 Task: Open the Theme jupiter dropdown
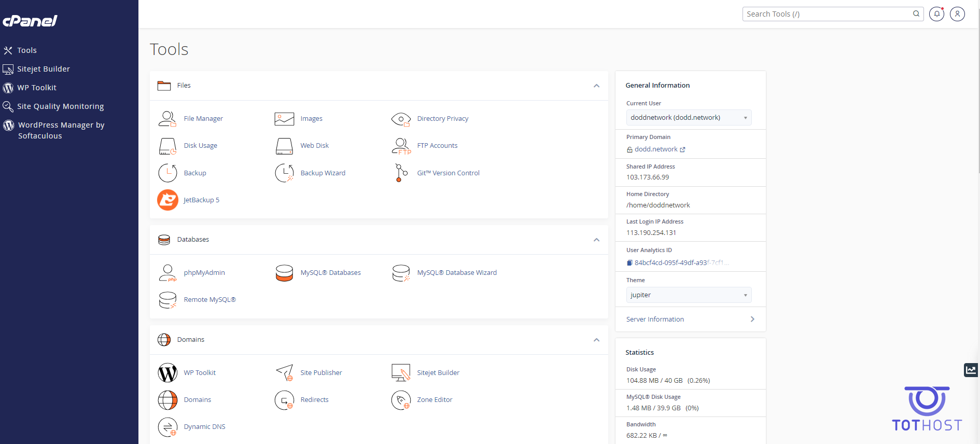(689, 295)
